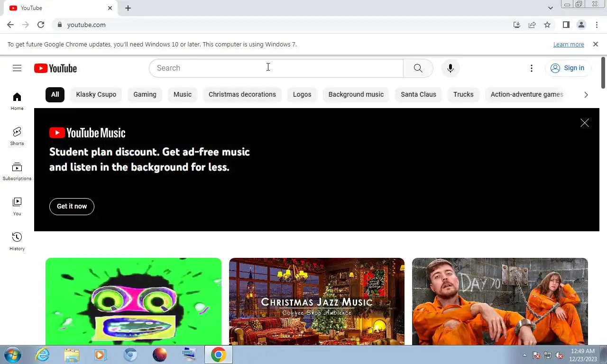Screen dimensions: 607x364
Task: Click the magnifier search button
Action: 418,68
